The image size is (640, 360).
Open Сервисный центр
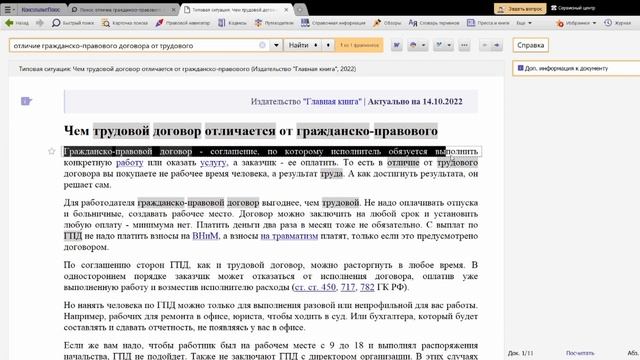click(x=573, y=8)
